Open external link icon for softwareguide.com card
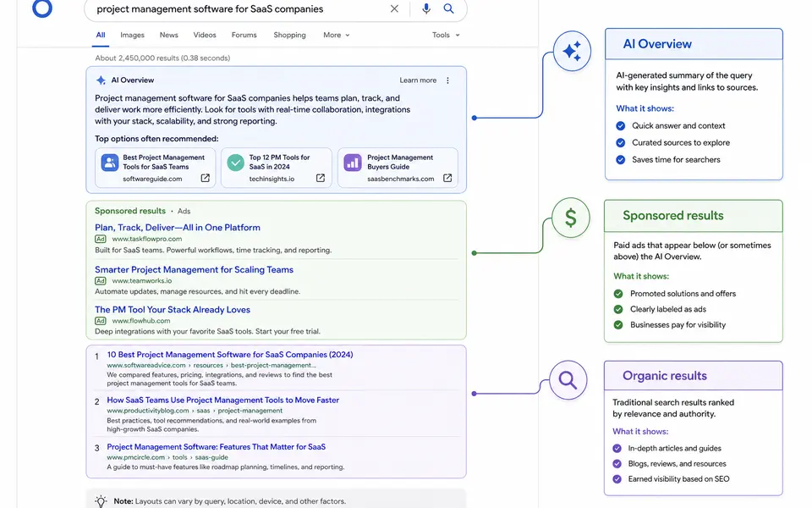This screenshot has width=812, height=508. tap(205, 179)
